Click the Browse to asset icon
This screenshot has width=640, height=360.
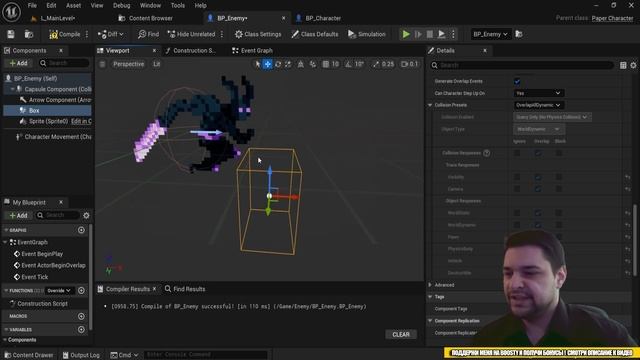(29, 34)
